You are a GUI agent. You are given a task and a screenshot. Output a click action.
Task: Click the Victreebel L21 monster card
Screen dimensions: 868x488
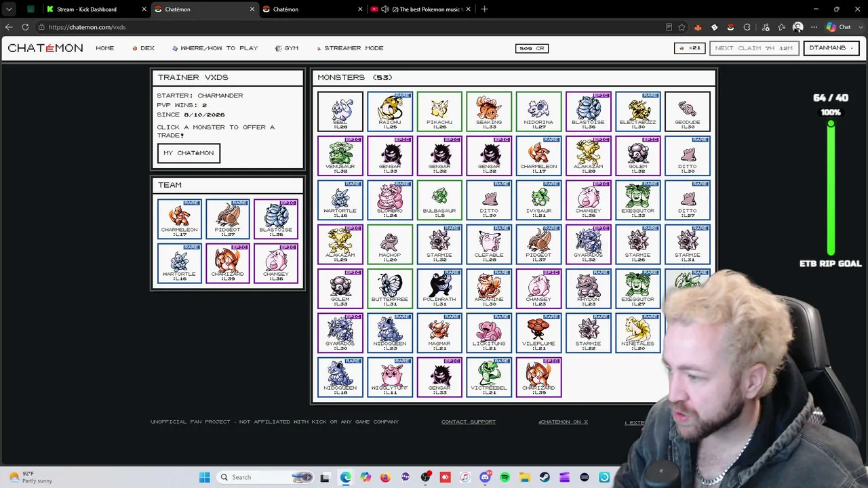(489, 377)
